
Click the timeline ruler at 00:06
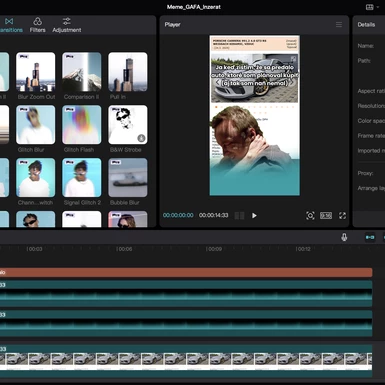tap(124, 249)
